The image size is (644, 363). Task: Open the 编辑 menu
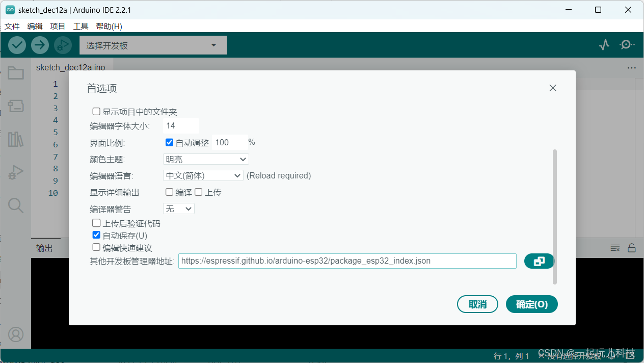pyautogui.click(x=35, y=26)
